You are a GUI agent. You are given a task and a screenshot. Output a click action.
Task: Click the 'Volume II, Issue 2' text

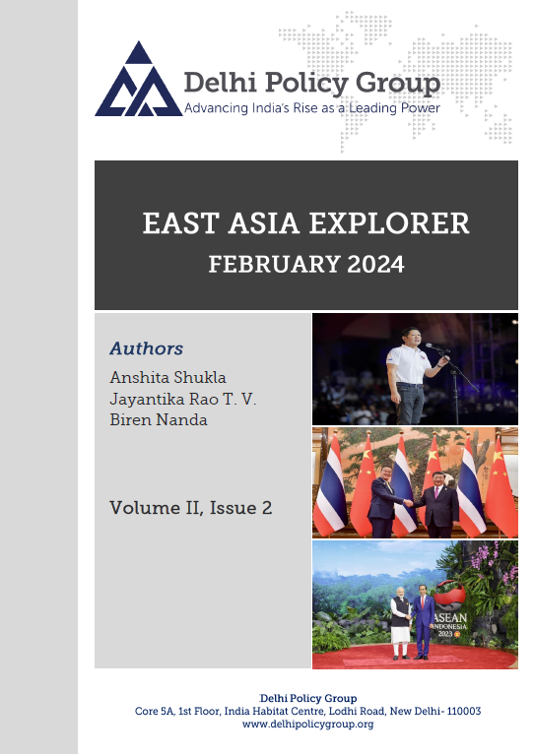pos(190,508)
